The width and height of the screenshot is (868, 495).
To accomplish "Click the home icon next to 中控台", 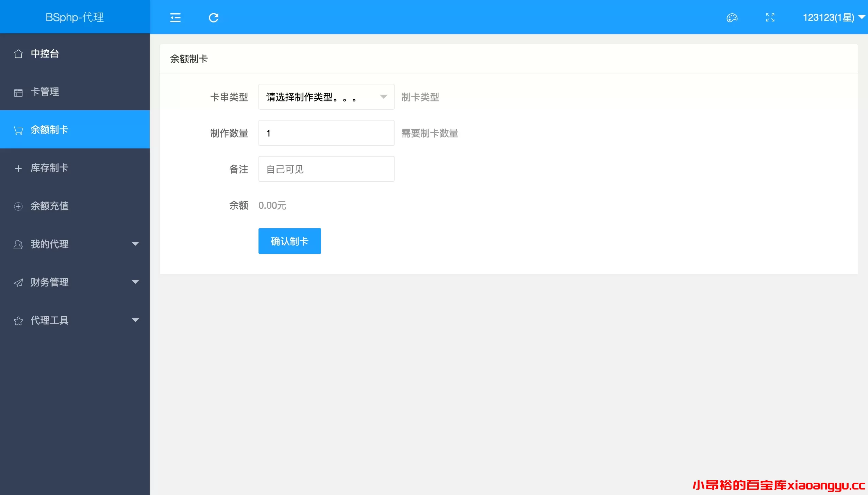I will click(18, 53).
